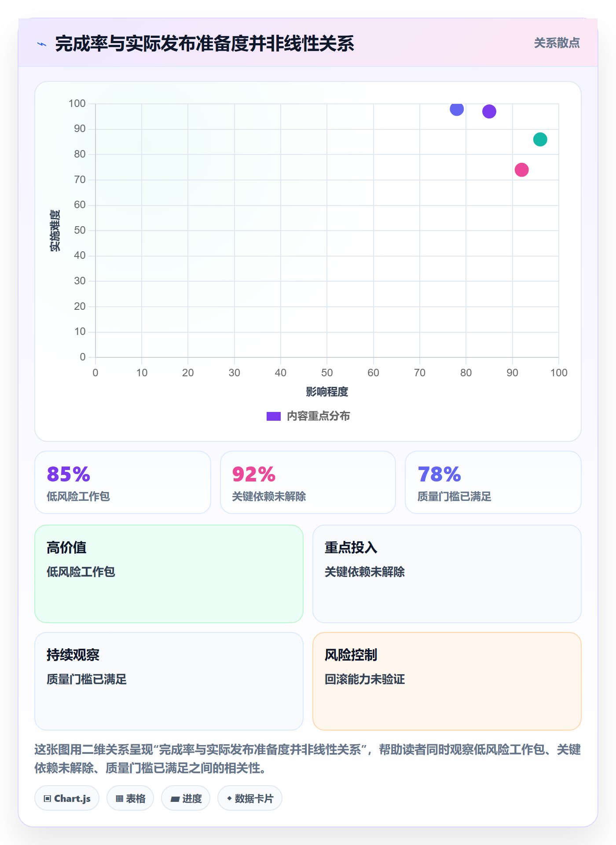
Task: Click 关键依赖未解除 text in 重点投入 card
Action: [365, 572]
